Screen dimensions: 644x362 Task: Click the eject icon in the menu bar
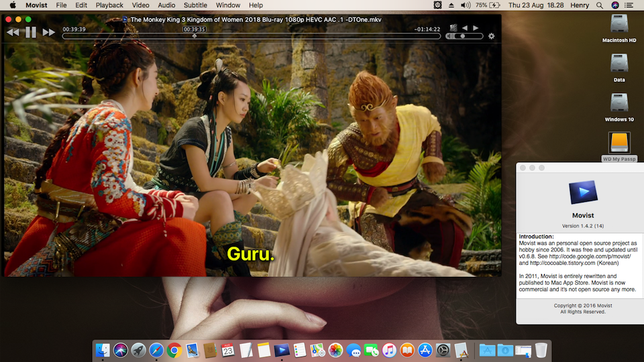(451, 5)
